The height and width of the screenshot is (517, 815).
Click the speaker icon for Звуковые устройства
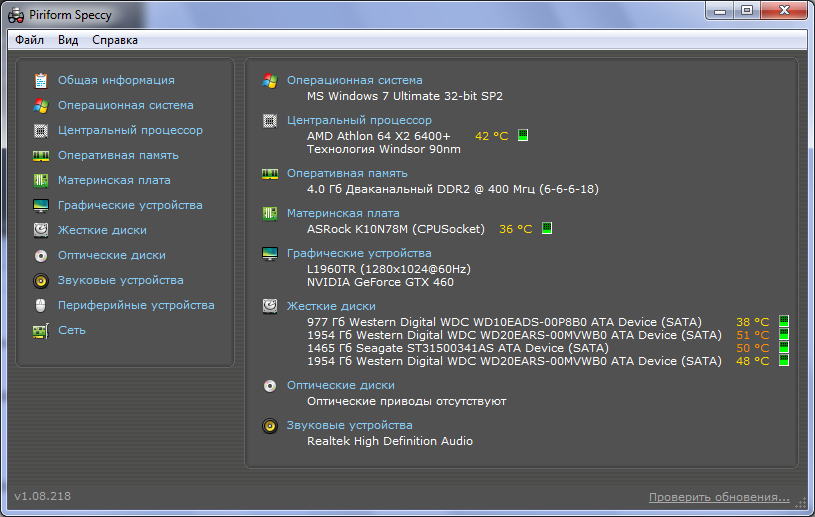(41, 280)
